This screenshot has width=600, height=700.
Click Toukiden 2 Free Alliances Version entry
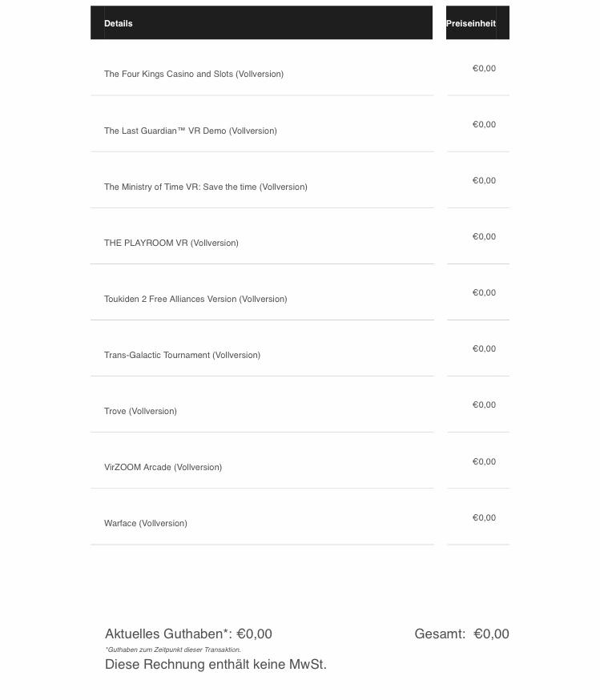(195, 299)
